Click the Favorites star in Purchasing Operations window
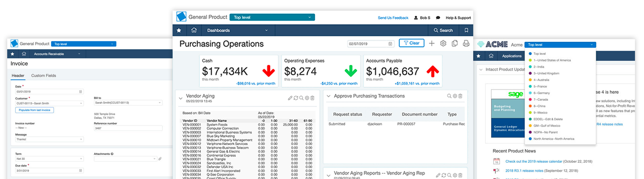Image resolution: width=644 pixels, height=179 pixels. pyautogui.click(x=179, y=30)
